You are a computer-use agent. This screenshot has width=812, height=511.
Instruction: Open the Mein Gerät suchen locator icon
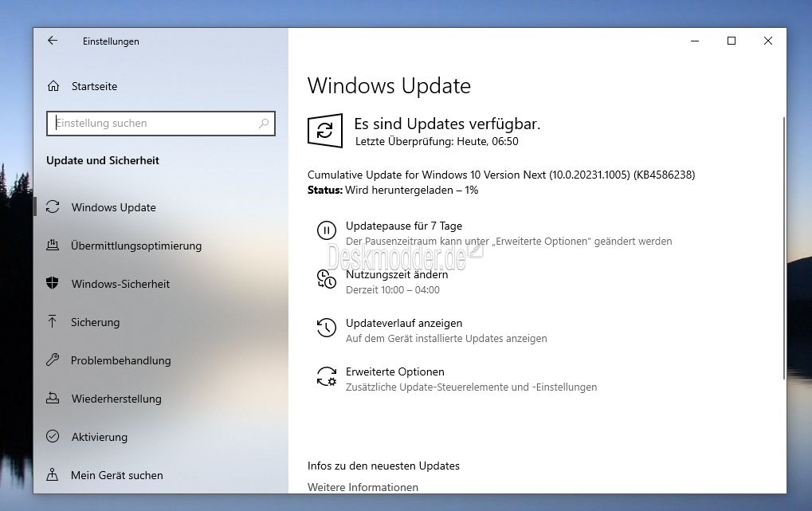point(53,474)
